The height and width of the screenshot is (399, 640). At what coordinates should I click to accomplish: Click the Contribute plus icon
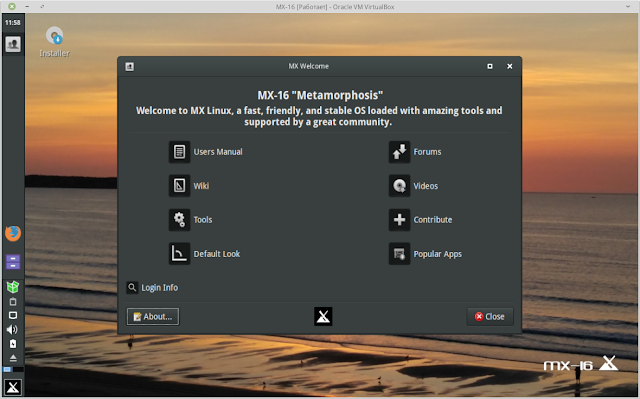(399, 219)
